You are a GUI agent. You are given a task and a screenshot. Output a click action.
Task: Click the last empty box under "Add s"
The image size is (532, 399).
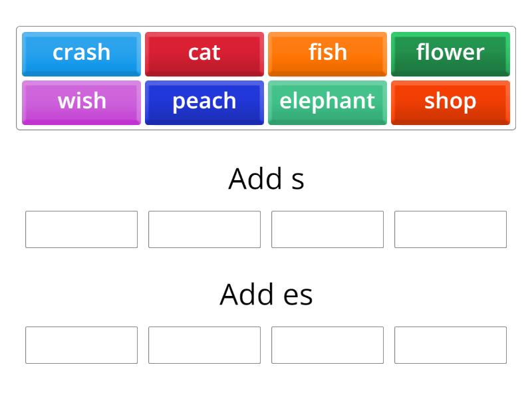point(450,230)
